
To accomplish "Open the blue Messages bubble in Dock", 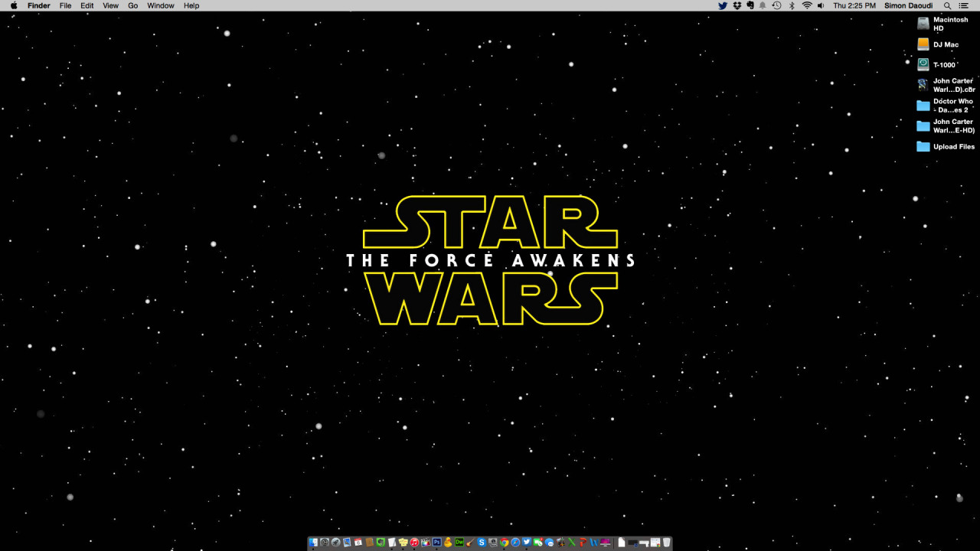I will 549,542.
